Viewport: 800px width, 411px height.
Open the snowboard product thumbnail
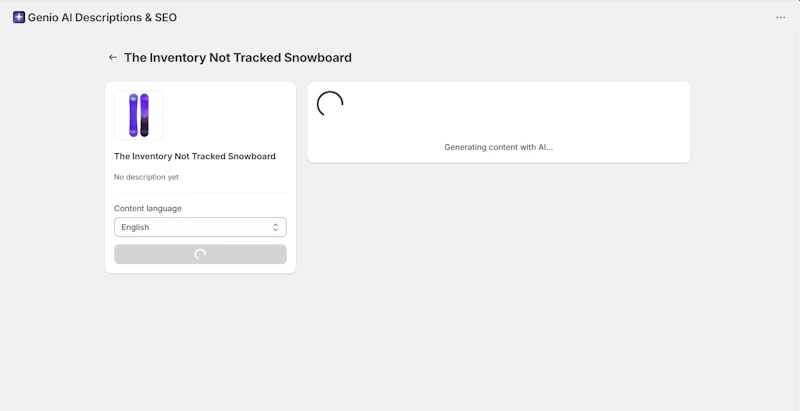click(139, 115)
